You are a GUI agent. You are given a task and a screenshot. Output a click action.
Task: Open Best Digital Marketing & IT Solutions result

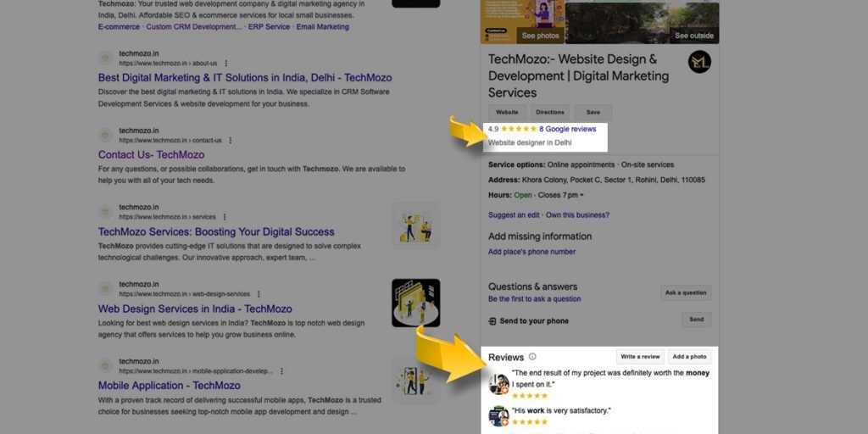click(245, 77)
